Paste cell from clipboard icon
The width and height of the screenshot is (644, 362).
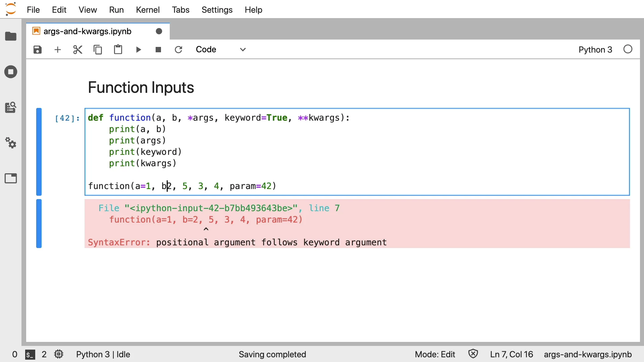point(118,50)
